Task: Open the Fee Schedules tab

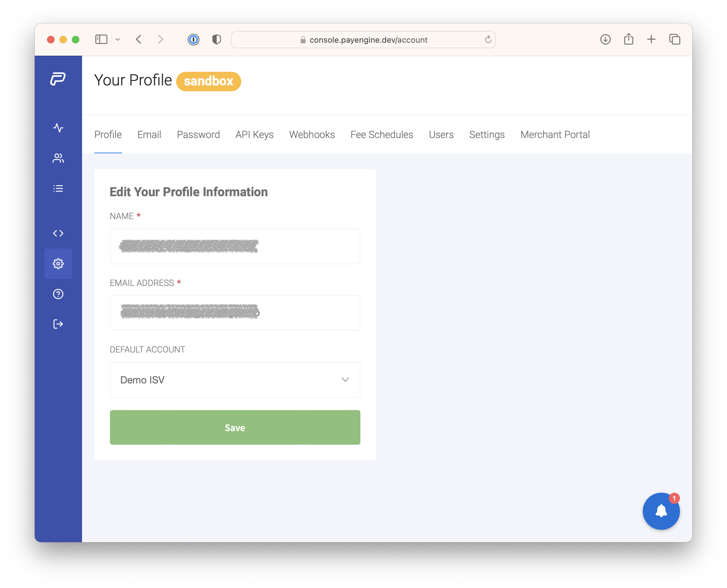Action: click(381, 135)
